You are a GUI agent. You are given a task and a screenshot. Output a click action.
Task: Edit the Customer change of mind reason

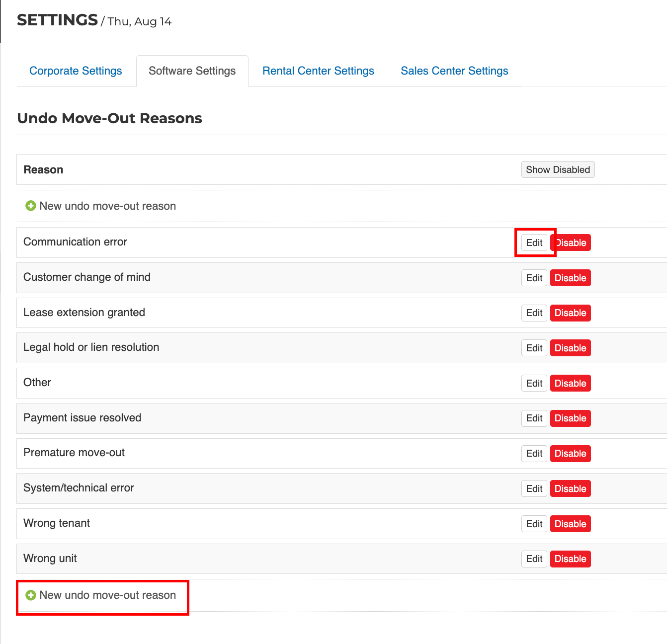click(534, 278)
